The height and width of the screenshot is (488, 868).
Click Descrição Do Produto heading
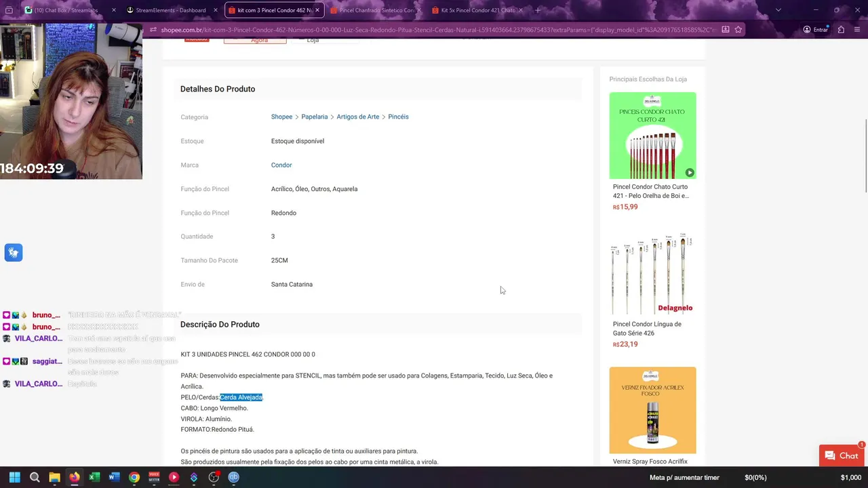220,324
